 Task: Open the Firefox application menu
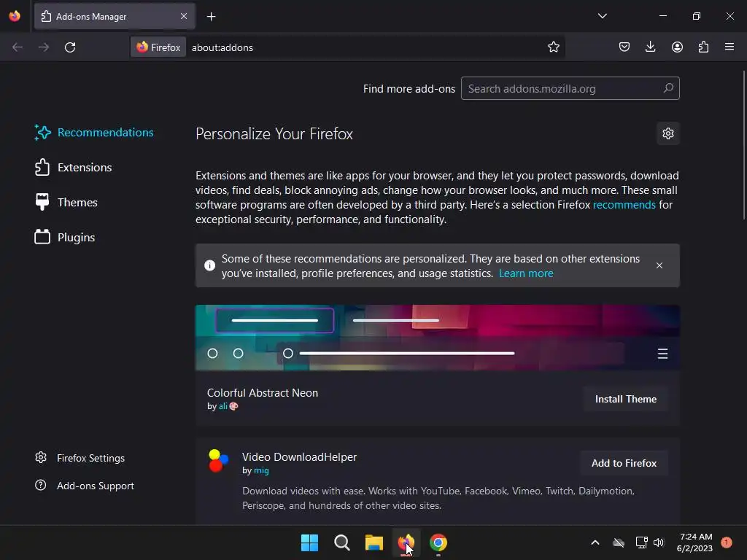pos(729,47)
